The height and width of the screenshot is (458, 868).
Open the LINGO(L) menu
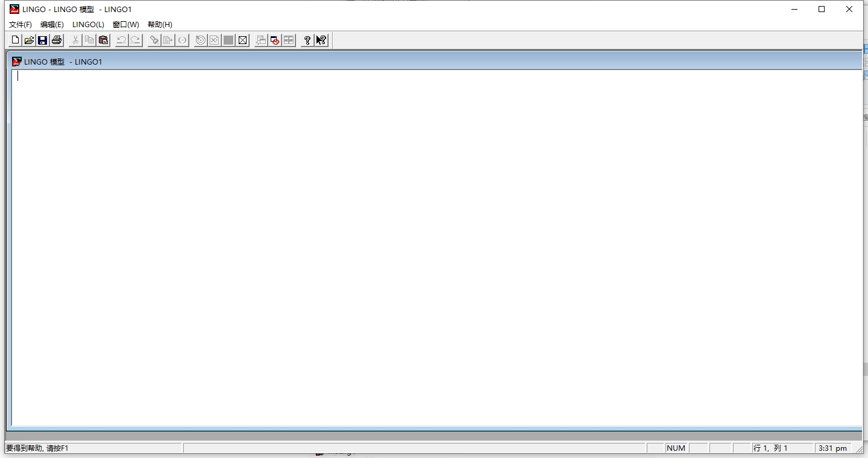[88, 25]
